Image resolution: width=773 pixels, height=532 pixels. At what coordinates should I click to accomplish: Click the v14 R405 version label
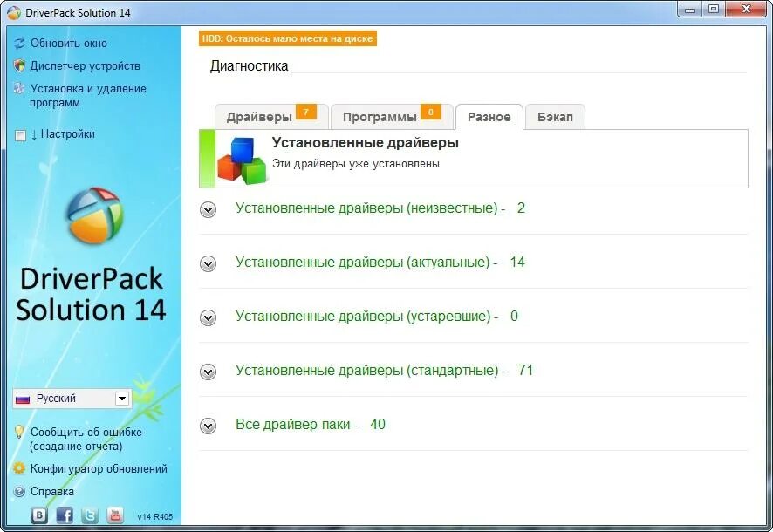coord(154,516)
